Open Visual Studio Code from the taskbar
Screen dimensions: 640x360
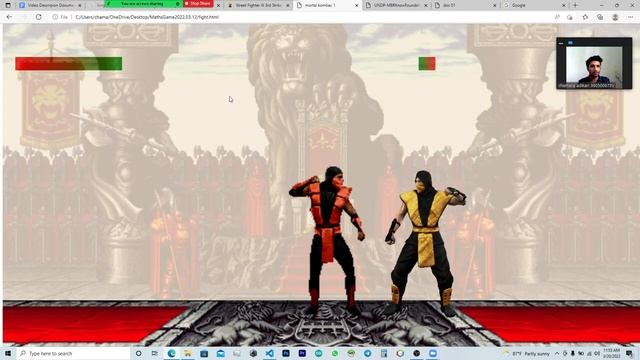[x=269, y=353]
